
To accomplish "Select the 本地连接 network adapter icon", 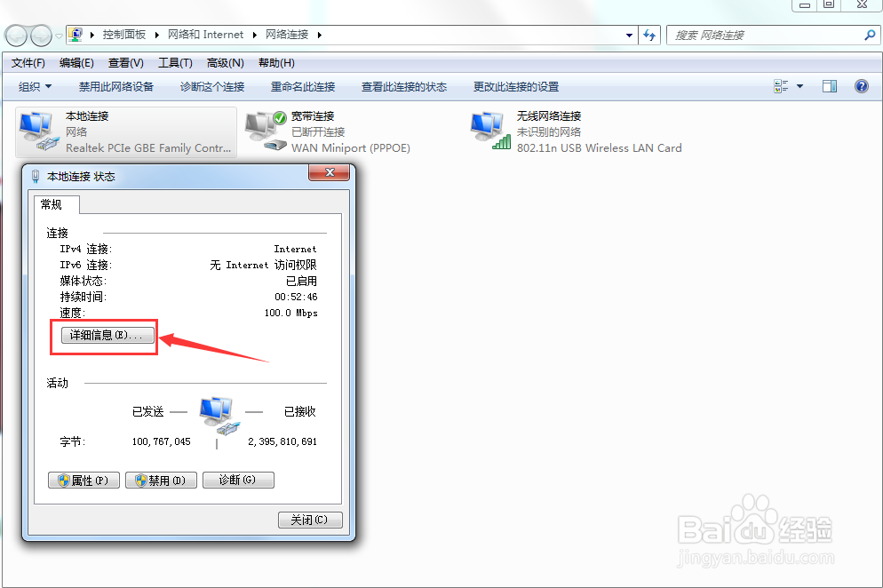I will pyautogui.click(x=36, y=127).
